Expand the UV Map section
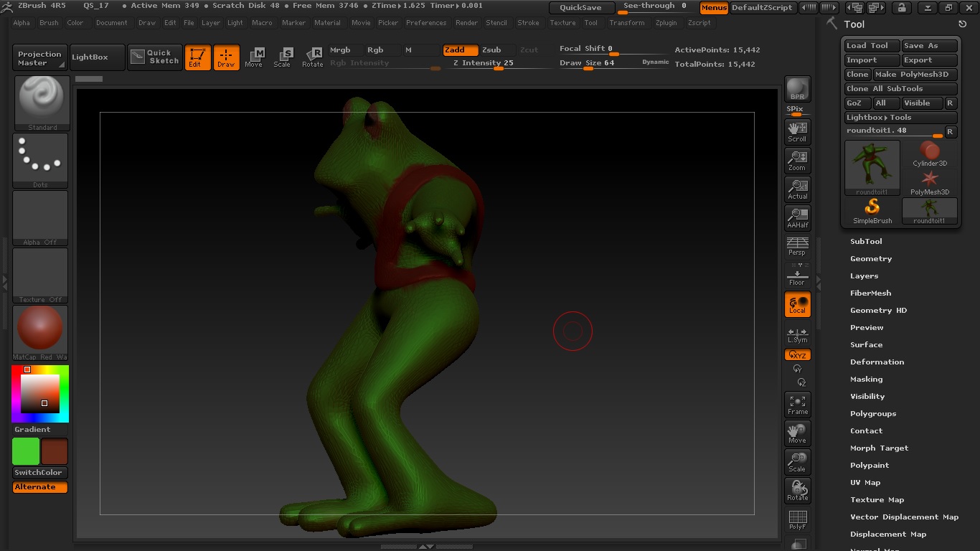The width and height of the screenshot is (980, 551). (x=865, y=483)
